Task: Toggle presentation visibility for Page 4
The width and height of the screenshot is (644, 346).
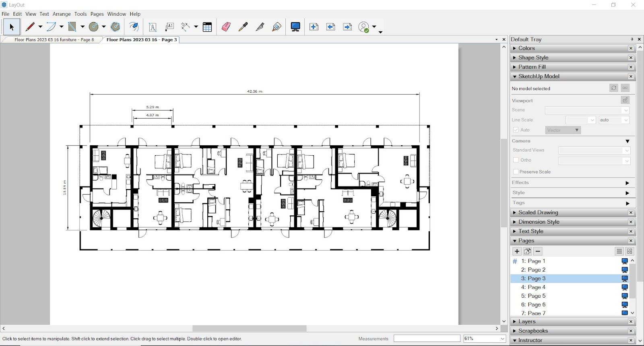Action: tap(625, 287)
